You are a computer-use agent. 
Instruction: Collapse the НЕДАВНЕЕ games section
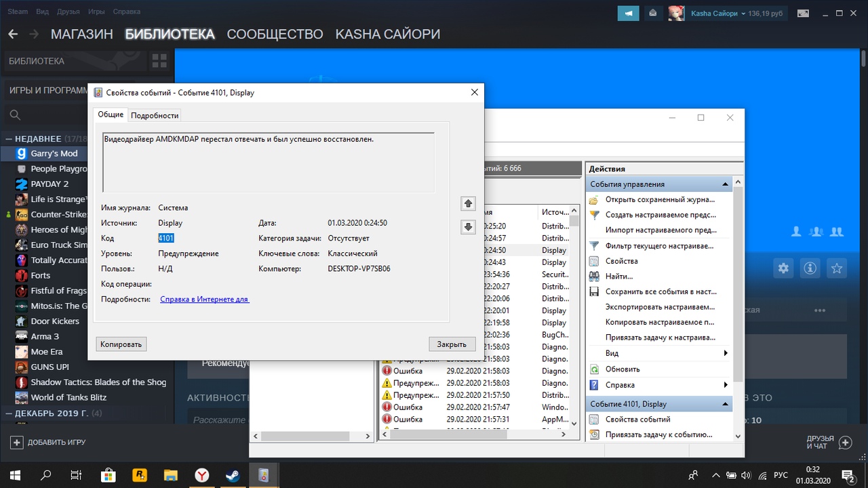[9, 138]
